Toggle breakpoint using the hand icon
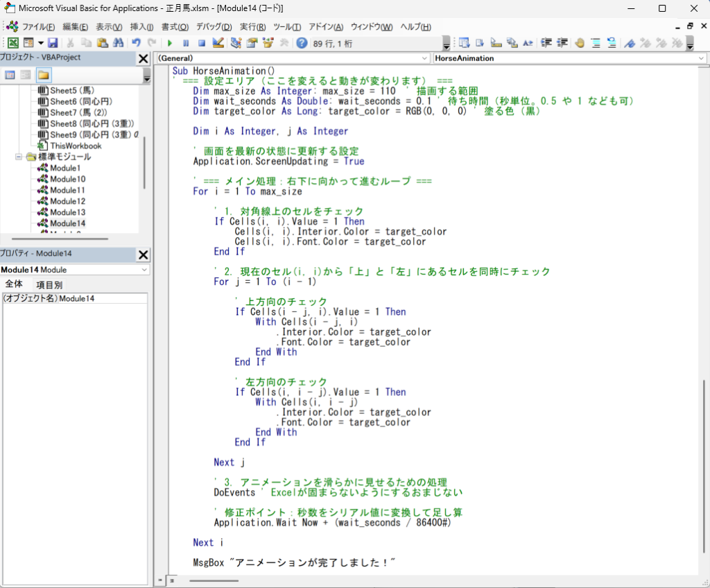Viewport: 710px width, 588px height. [580, 43]
